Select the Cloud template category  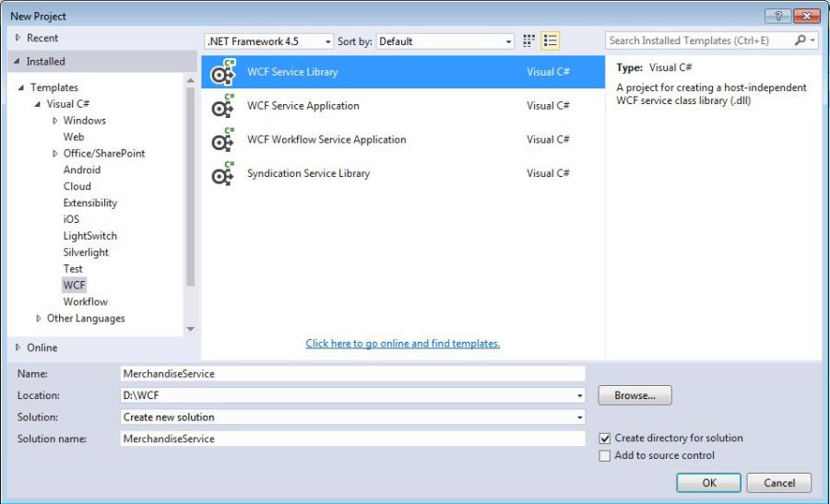tap(77, 186)
